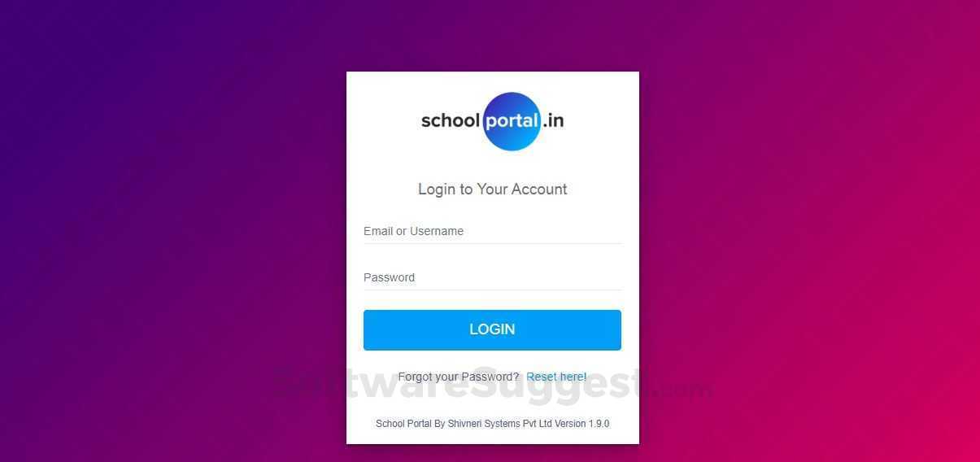The image size is (980, 462).
Task: Click the "Version 1.9.0" footer text
Action: [x=582, y=424]
